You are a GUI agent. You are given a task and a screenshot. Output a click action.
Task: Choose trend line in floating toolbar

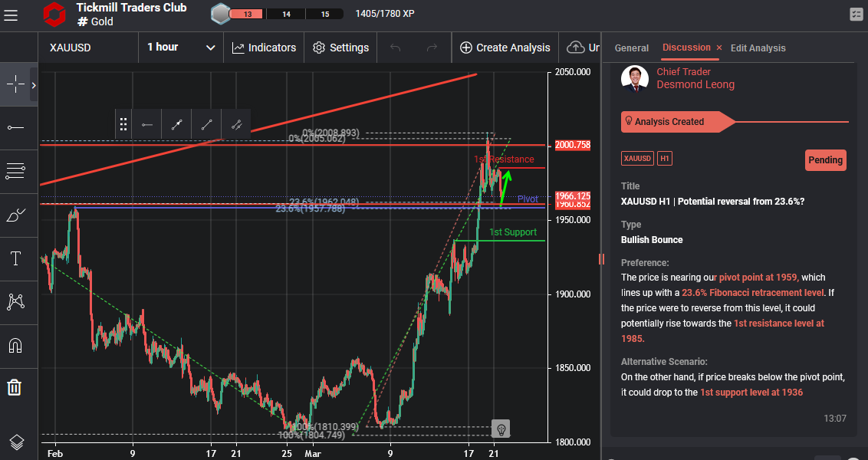[x=206, y=124]
